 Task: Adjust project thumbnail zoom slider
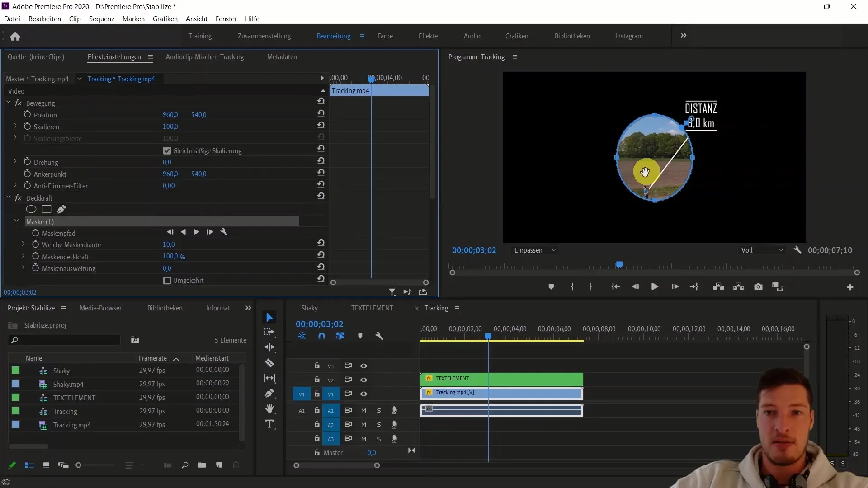tap(78, 465)
